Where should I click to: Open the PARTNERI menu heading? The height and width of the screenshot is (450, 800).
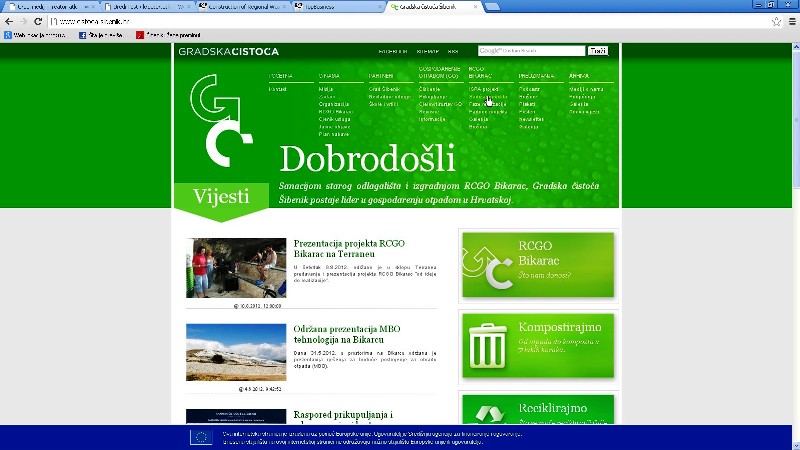click(381, 76)
